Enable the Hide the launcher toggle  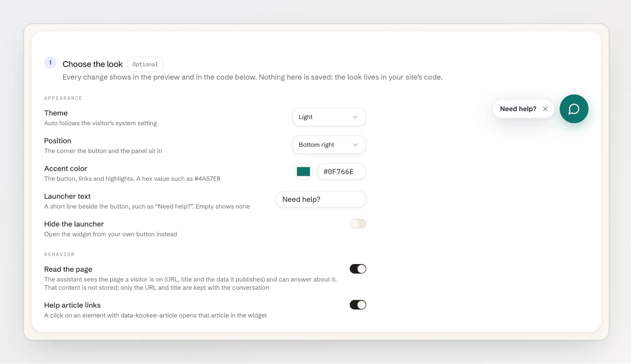(x=357, y=224)
